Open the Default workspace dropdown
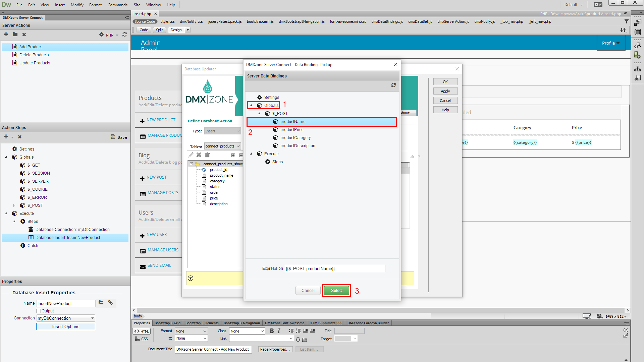 [x=574, y=5]
